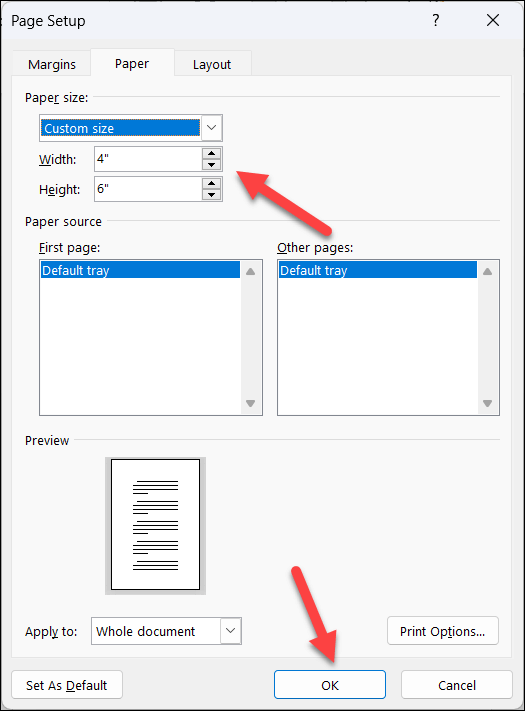Focus the Width input field

pyautogui.click(x=148, y=159)
